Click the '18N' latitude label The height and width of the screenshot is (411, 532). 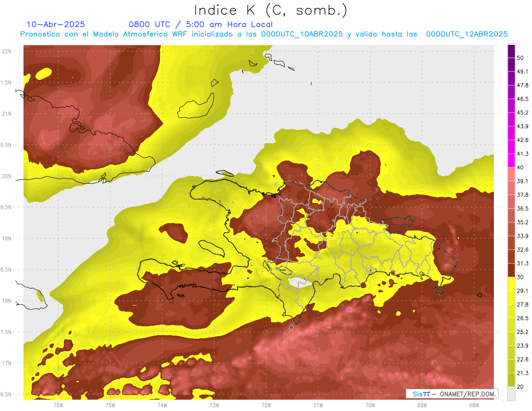7,301
